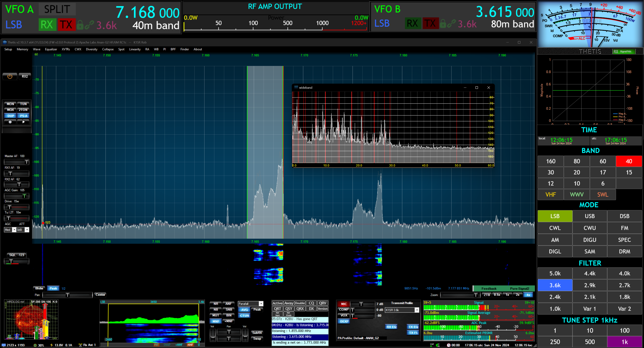The height and width of the screenshot is (348, 644).
Task: Click the Swap button
Action: point(257,339)
